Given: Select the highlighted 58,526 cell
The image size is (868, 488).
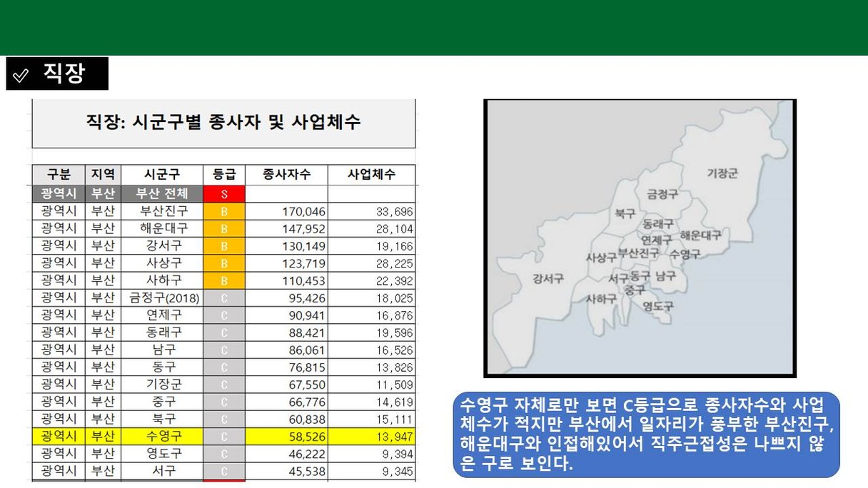Looking at the screenshot, I should coord(286,436).
